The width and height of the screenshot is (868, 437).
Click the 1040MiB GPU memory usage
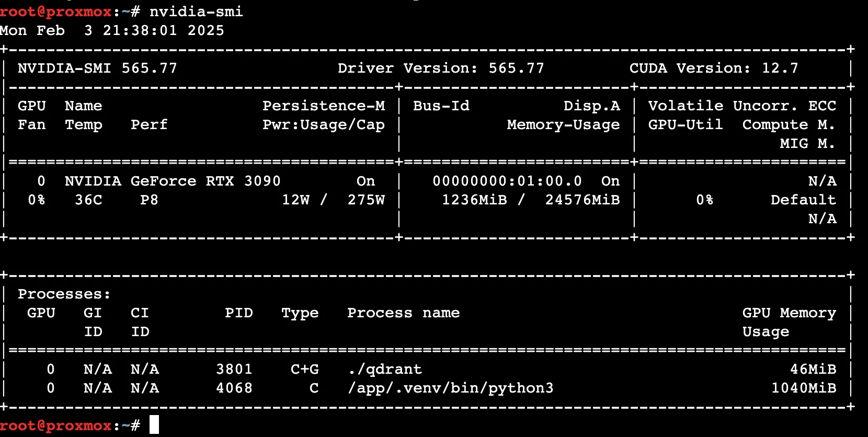tap(804, 388)
